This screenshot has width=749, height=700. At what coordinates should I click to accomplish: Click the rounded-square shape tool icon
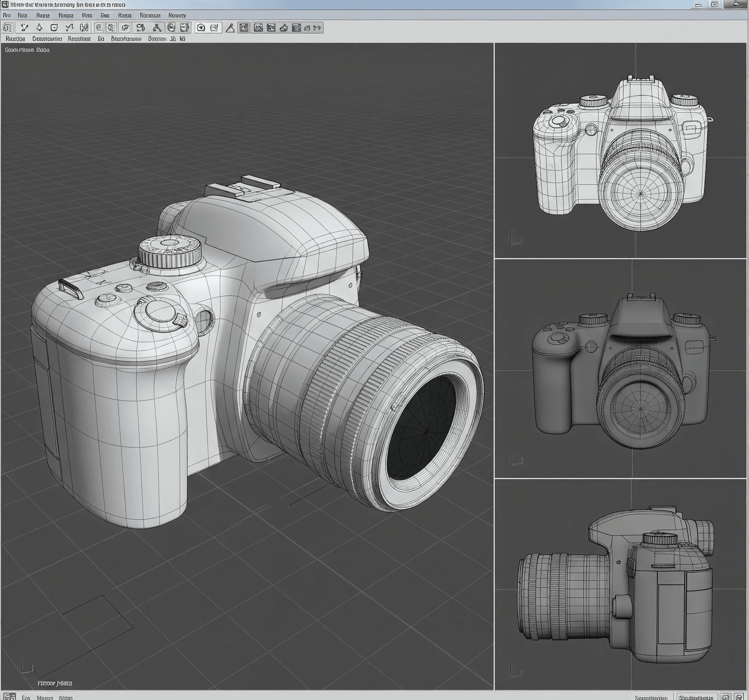point(54,27)
